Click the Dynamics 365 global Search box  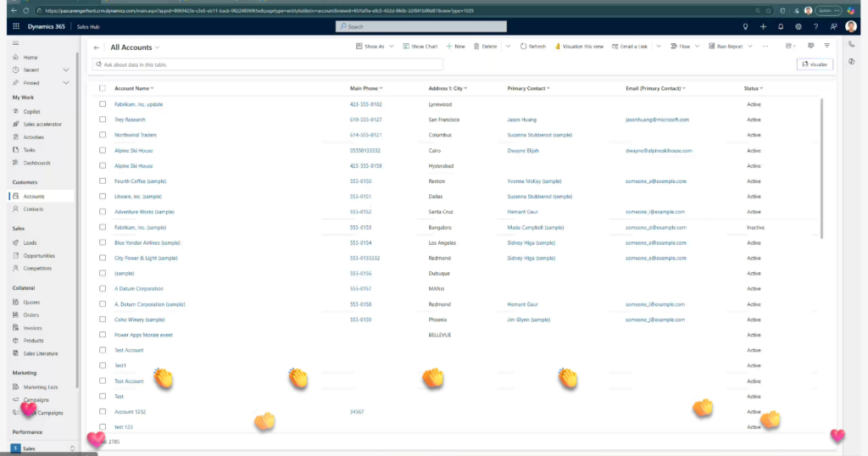(420, 26)
